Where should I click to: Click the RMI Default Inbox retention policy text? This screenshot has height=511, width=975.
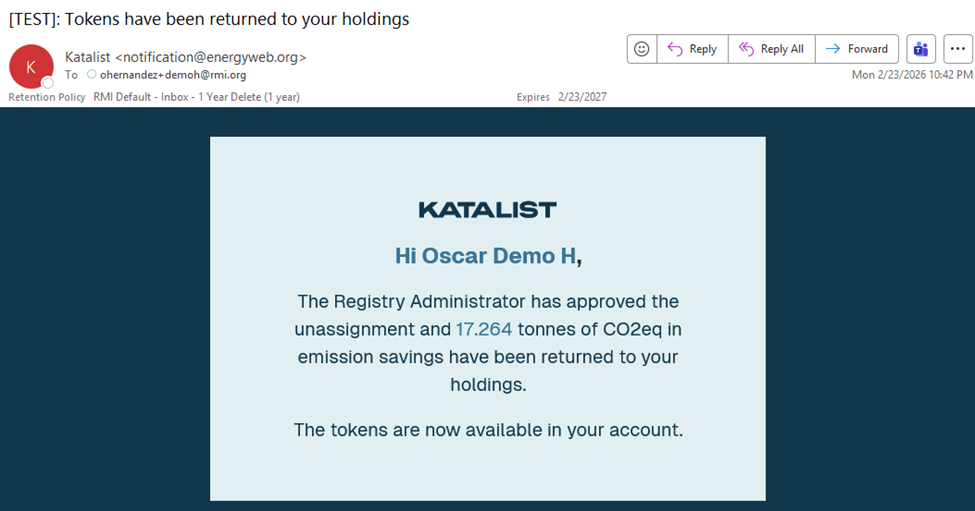[x=196, y=97]
